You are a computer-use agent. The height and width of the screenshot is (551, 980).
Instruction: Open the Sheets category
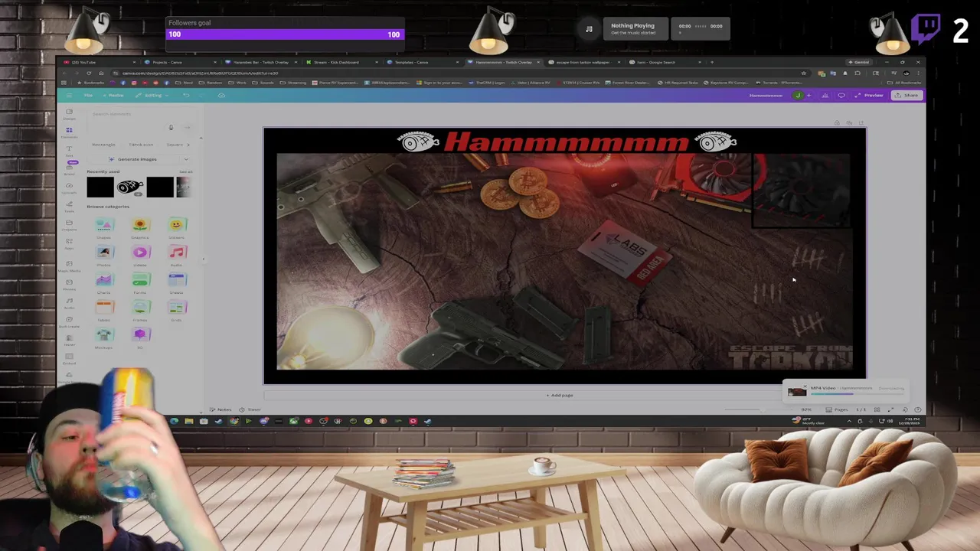pos(177,282)
